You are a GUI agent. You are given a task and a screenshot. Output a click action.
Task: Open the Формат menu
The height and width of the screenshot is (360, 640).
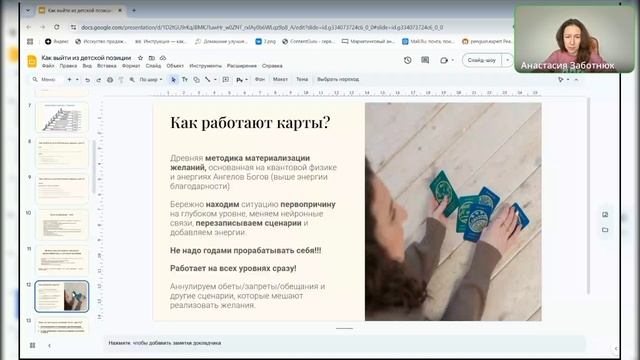coord(131,66)
